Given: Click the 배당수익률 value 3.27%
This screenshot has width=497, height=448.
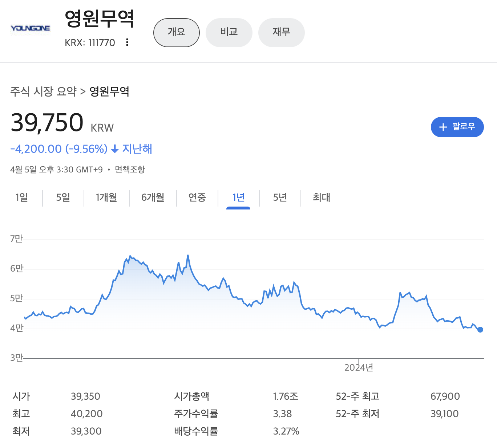Looking at the screenshot, I should point(286,431).
